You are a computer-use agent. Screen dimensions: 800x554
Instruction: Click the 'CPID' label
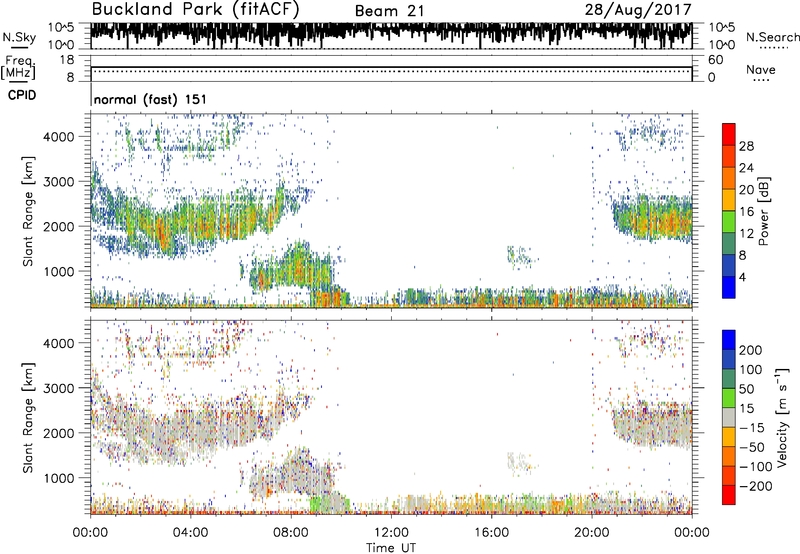22,95
